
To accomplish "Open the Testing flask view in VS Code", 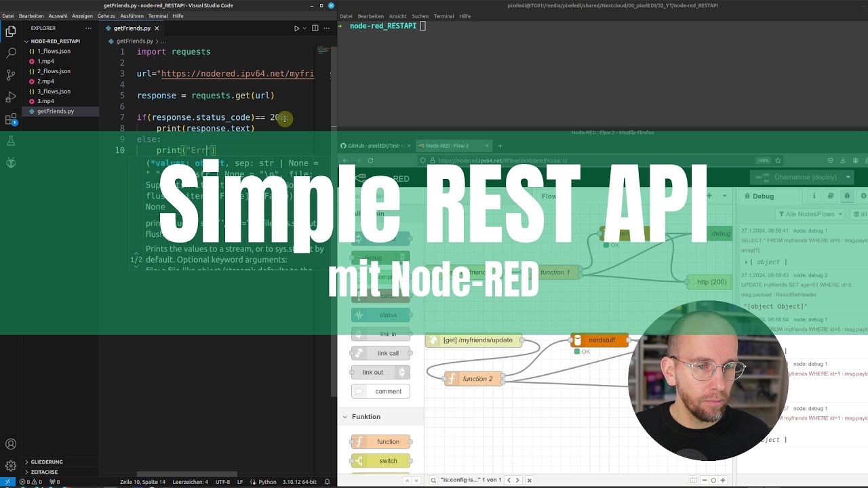I will click(10, 141).
